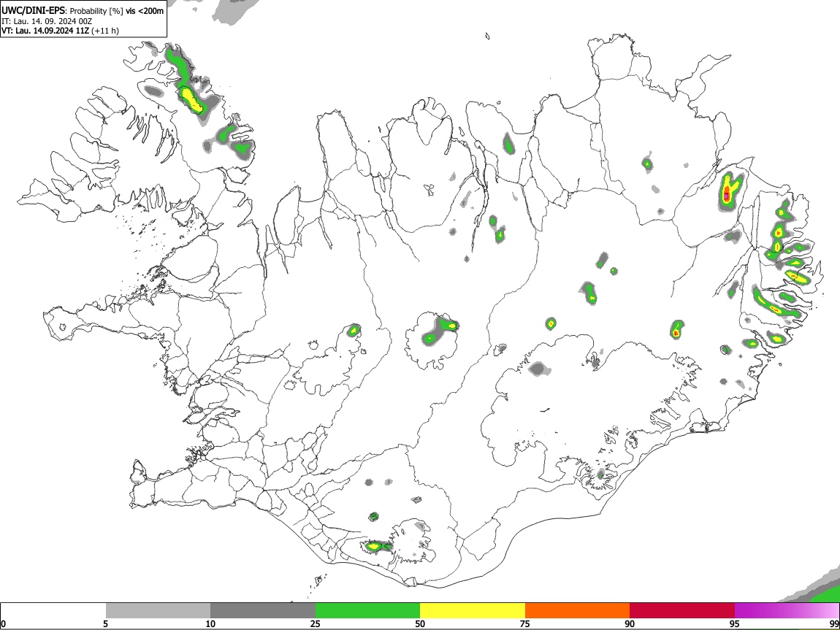840x630 pixels.
Task: Click the UWC/DINI-EPS title text
Action: coord(33,11)
